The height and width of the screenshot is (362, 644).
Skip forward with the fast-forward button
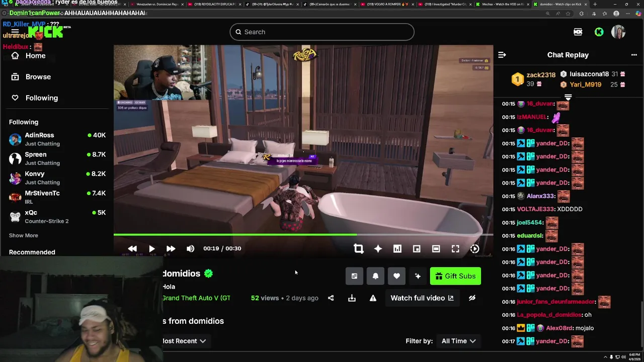[x=171, y=248]
